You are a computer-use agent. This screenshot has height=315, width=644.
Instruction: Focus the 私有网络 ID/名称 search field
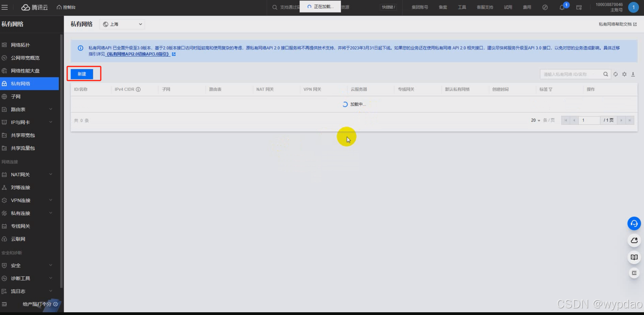(571, 74)
